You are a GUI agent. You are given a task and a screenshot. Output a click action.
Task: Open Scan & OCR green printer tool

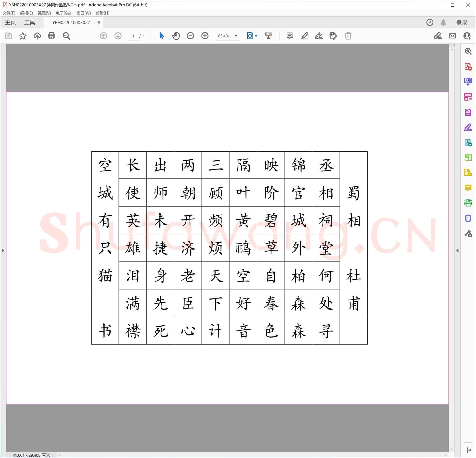[x=468, y=203]
